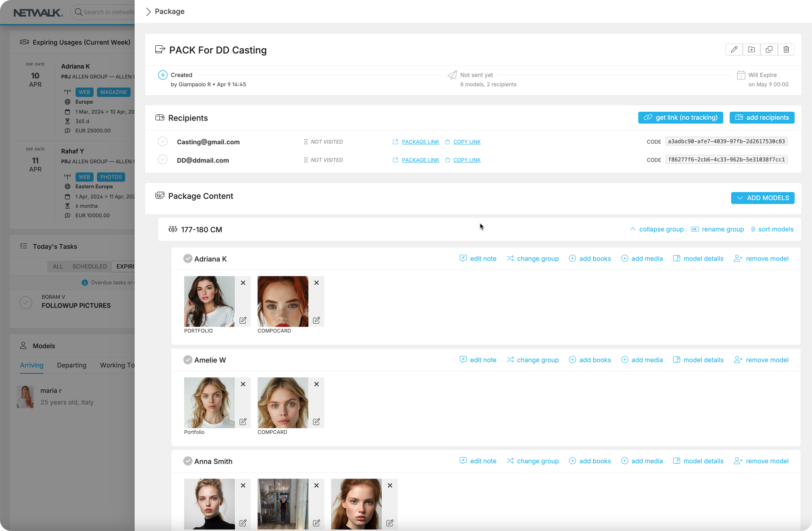Delete the package via trash icon

click(786, 50)
